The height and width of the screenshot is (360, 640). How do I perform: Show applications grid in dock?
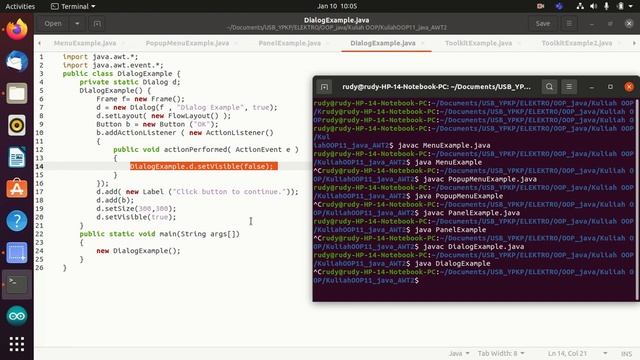click(x=17, y=344)
